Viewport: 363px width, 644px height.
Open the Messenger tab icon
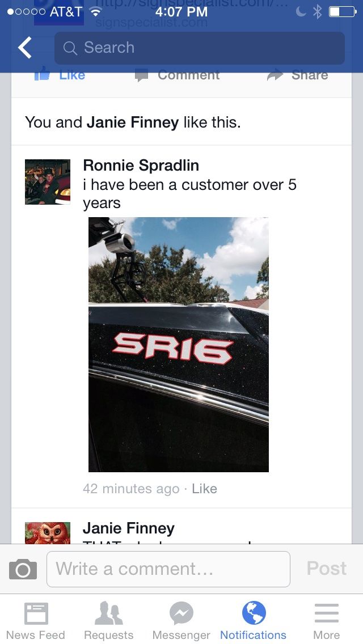(181, 613)
